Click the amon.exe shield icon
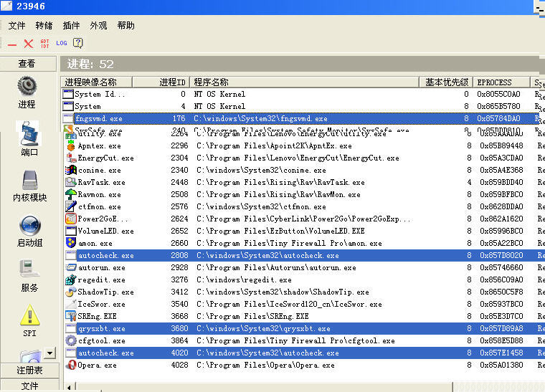The image size is (545, 392). (70, 243)
